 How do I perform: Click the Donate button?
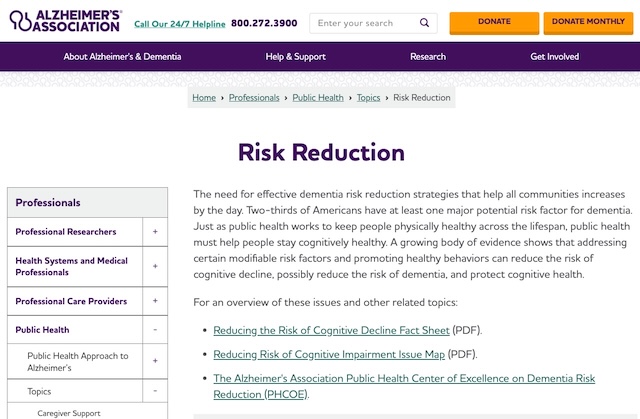(494, 22)
